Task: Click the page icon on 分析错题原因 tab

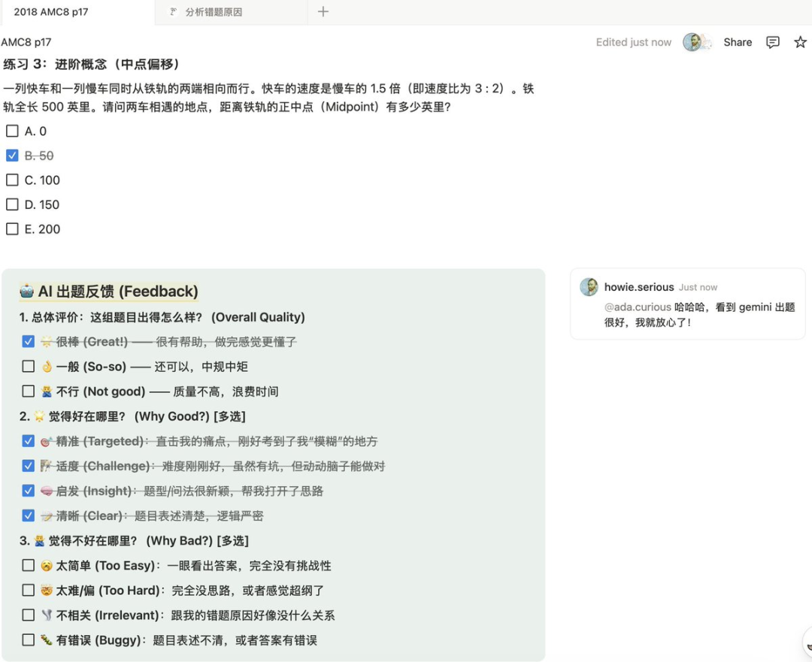Action: point(174,11)
